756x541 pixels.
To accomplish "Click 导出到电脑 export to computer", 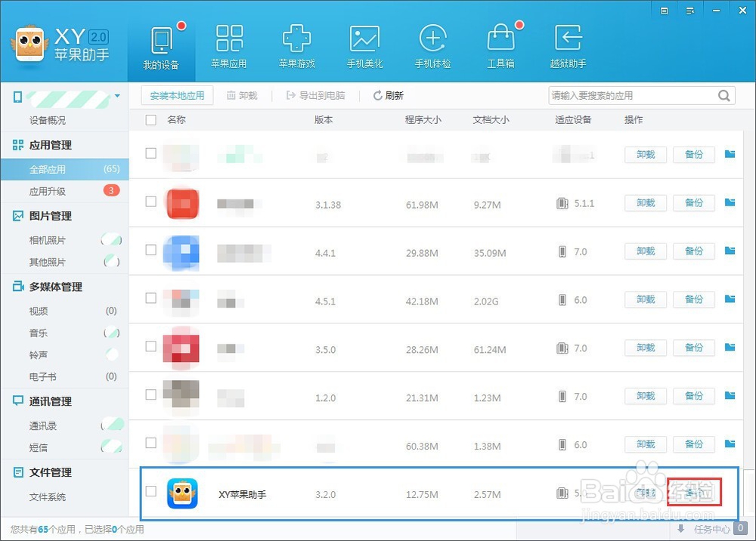I will [x=316, y=95].
